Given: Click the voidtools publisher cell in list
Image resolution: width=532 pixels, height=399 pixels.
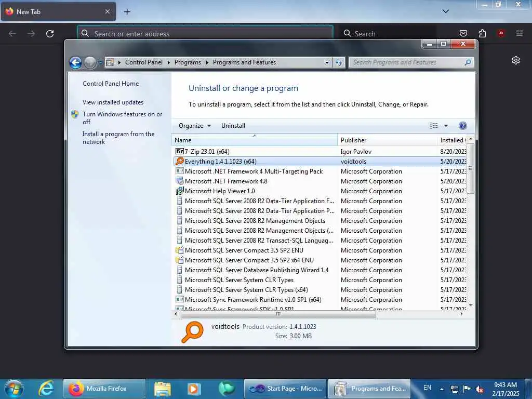Looking at the screenshot, I should pos(353,162).
